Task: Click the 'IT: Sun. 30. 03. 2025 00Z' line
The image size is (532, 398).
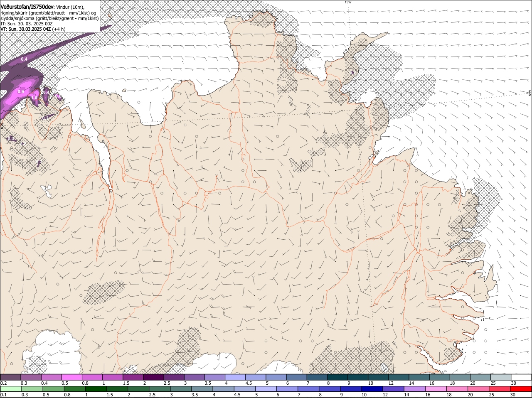Action: pyautogui.click(x=26, y=24)
